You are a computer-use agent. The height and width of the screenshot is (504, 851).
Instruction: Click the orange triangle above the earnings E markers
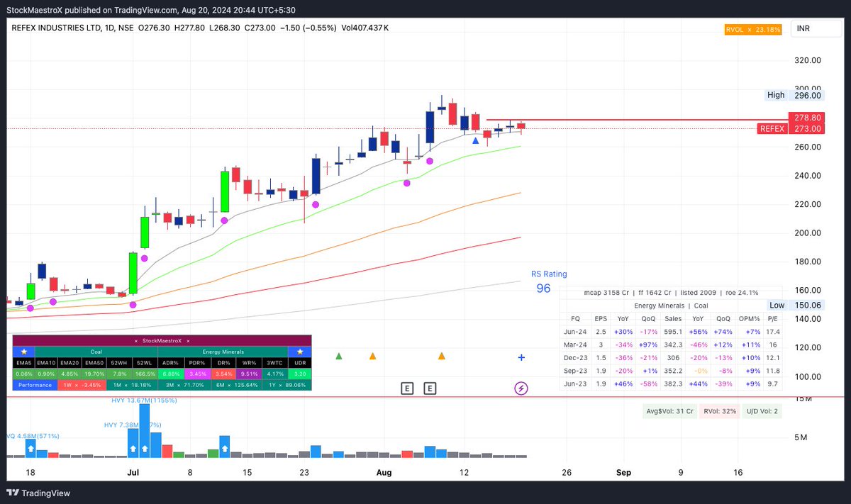[441, 356]
